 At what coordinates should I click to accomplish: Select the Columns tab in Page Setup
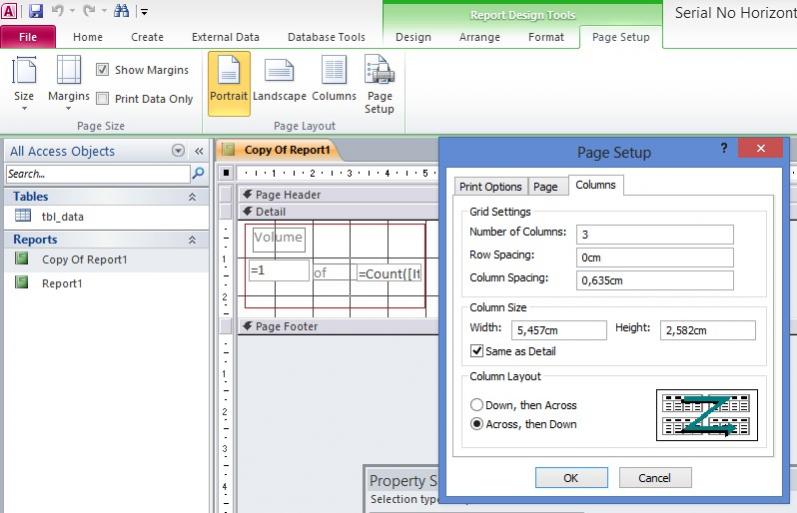(596, 185)
